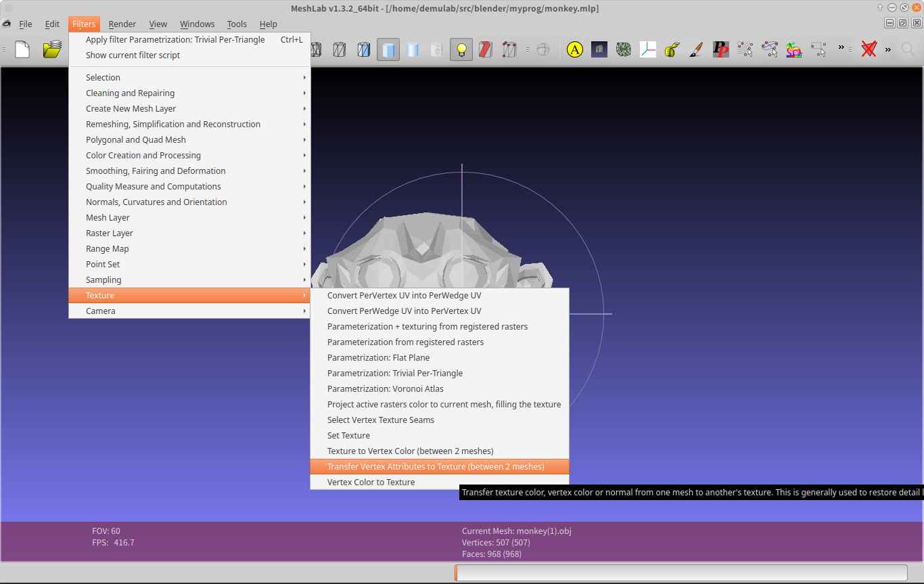Click the progress bar at bottom
Viewport: 924px width, 584px height.
[681, 572]
